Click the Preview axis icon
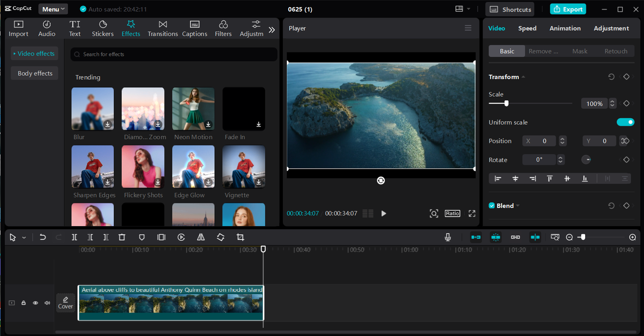 click(x=555, y=237)
